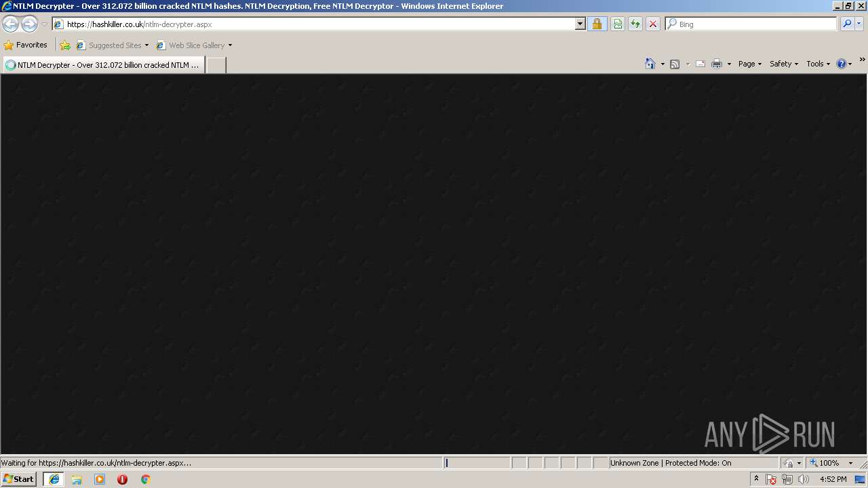Expand the address bar autocomplete dropdown
Screen dimensions: 868x488
pos(580,24)
